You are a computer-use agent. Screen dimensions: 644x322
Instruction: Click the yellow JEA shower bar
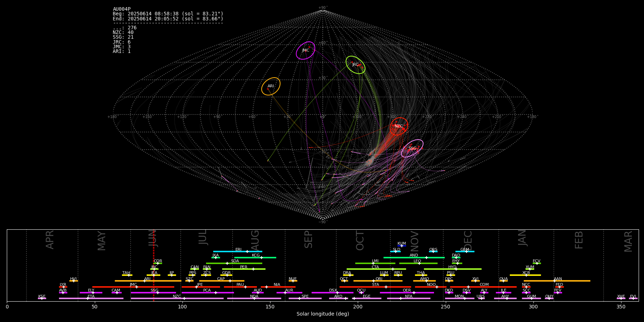(x=153, y=275)
